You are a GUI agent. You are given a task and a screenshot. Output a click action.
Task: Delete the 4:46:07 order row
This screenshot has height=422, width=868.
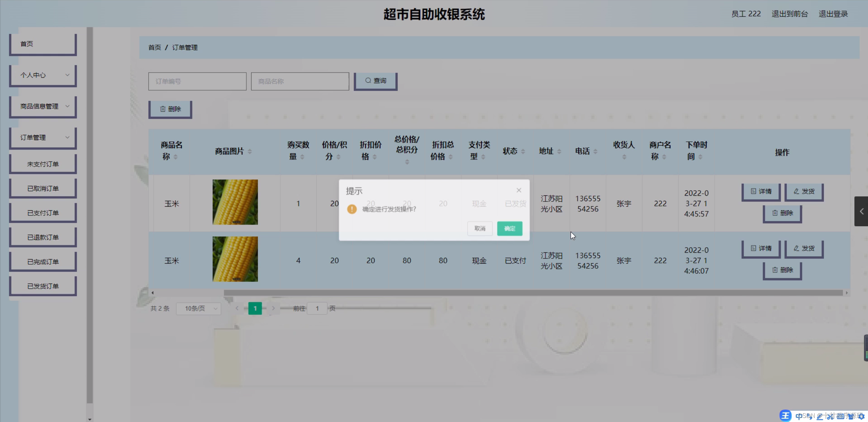782,270
